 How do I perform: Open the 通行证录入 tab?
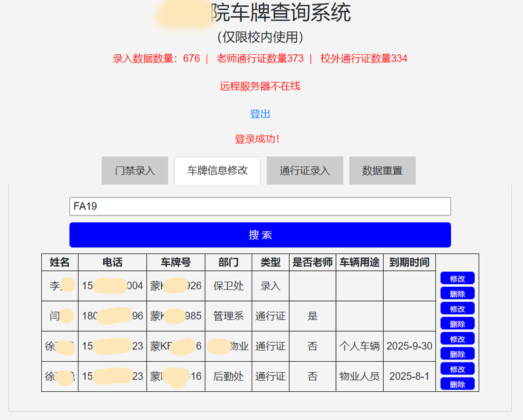[305, 170]
